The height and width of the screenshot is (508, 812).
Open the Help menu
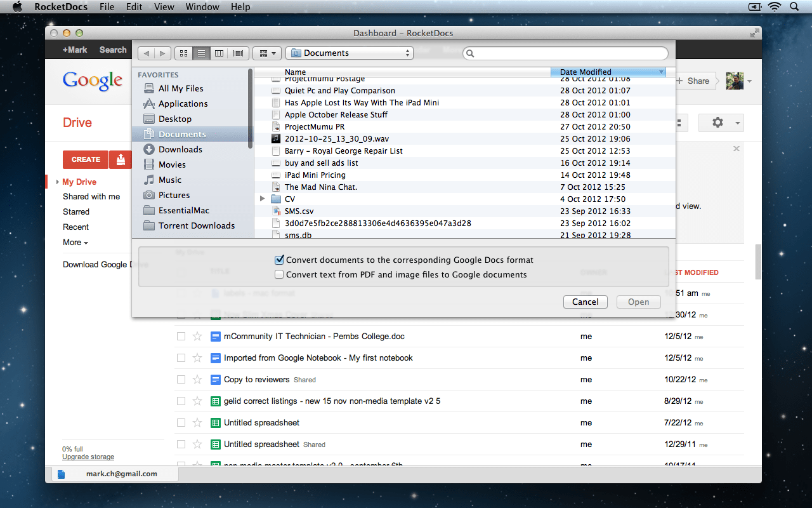240,7
